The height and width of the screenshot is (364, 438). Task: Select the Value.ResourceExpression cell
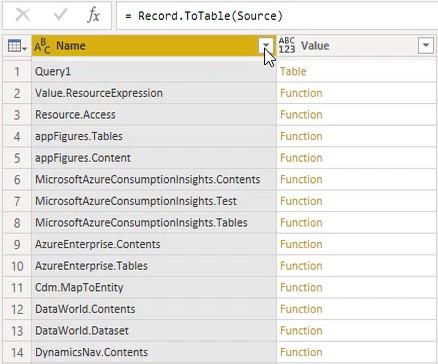point(154,93)
